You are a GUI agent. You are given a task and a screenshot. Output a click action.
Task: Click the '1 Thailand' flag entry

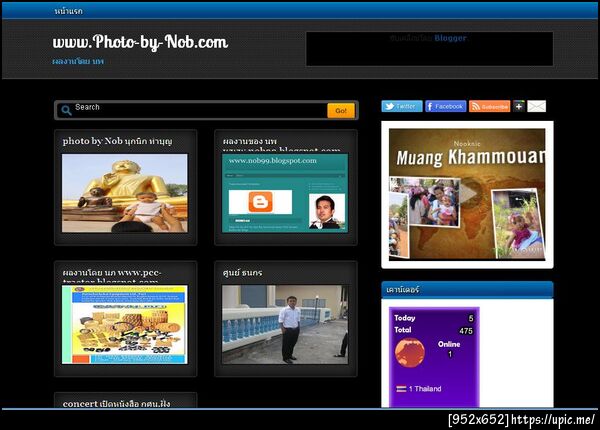point(419,389)
